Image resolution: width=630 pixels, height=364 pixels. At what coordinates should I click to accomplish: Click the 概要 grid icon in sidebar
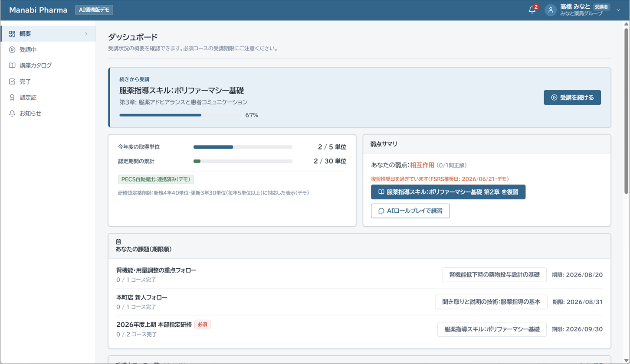click(x=12, y=34)
